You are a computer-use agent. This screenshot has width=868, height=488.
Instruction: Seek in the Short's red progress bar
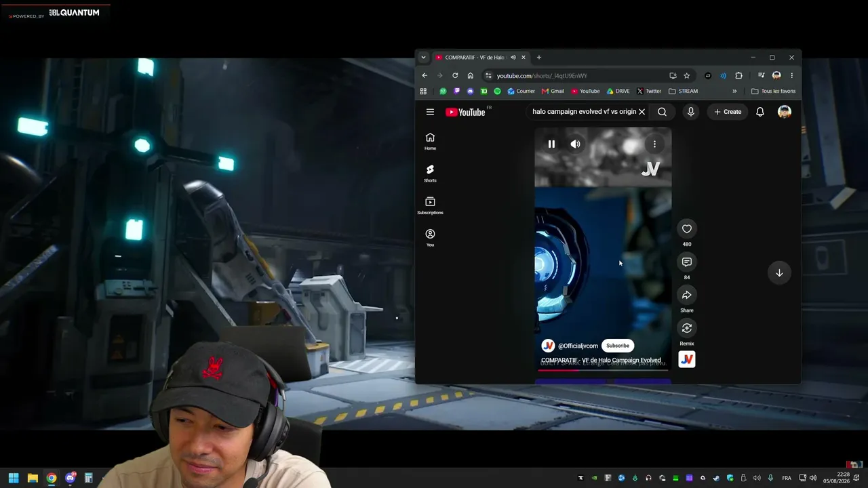tap(603, 370)
